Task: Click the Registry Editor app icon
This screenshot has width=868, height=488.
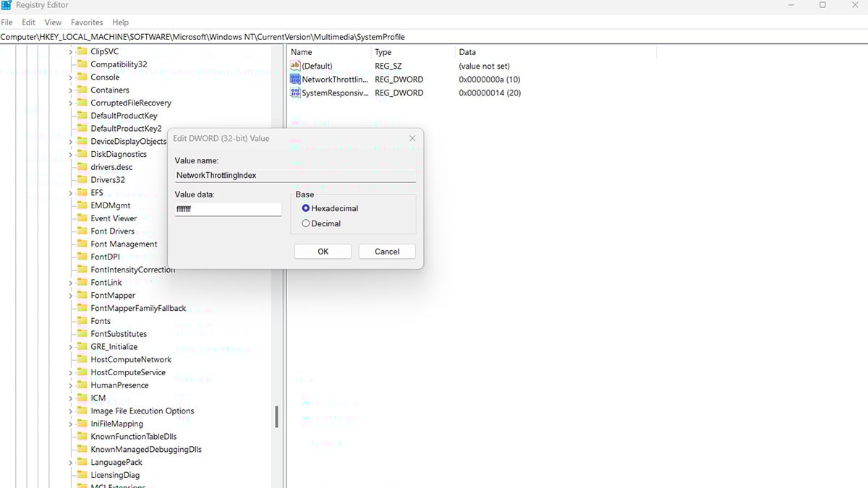Action: (7, 5)
